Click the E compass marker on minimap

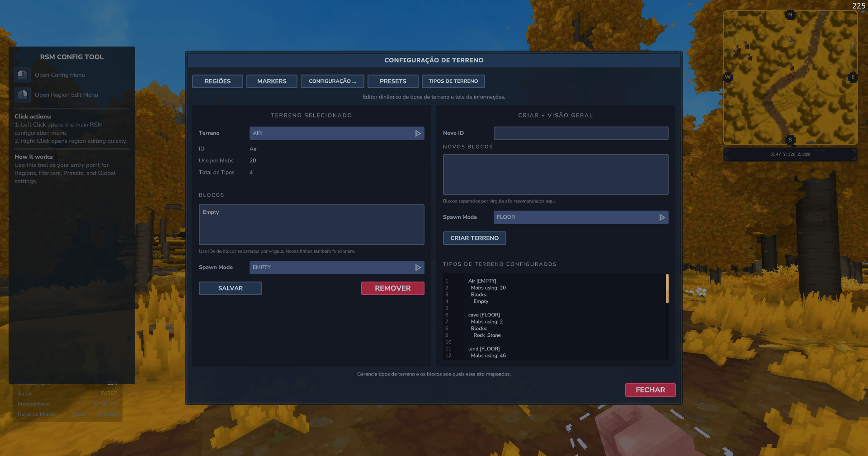click(x=853, y=77)
